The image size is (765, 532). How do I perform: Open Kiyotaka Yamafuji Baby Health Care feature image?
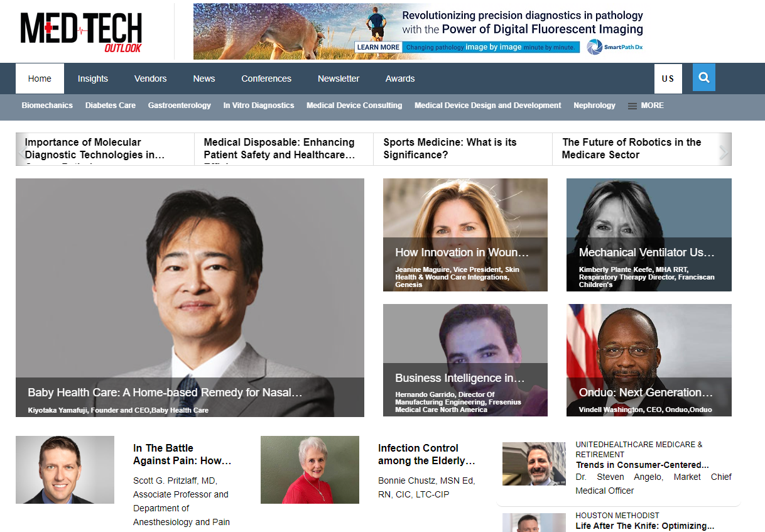click(x=190, y=298)
